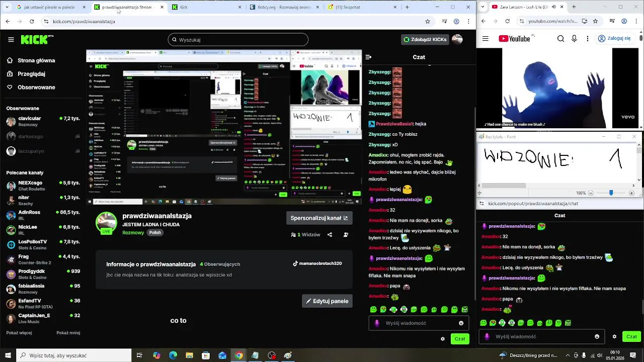
Task: Open Chrome from the Windows taskbar
Action: pos(238,355)
